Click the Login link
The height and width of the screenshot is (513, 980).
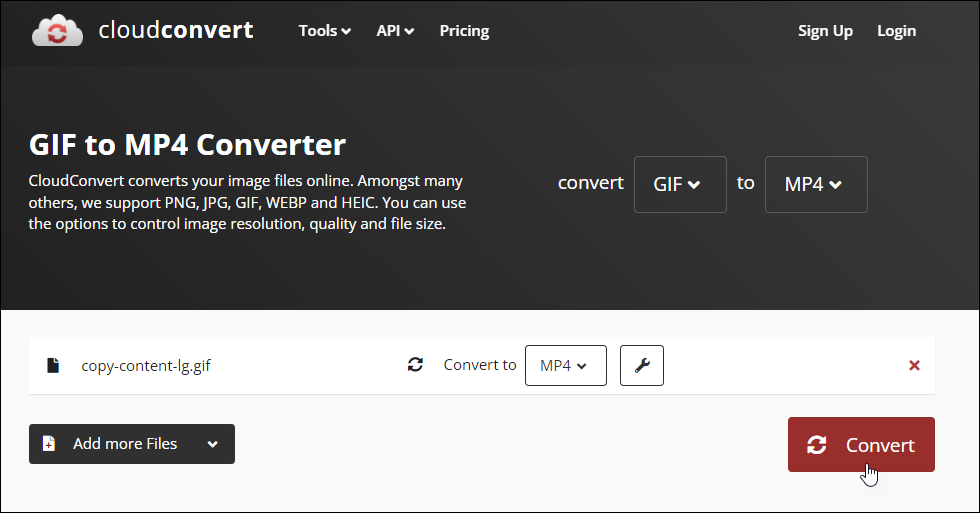click(896, 31)
